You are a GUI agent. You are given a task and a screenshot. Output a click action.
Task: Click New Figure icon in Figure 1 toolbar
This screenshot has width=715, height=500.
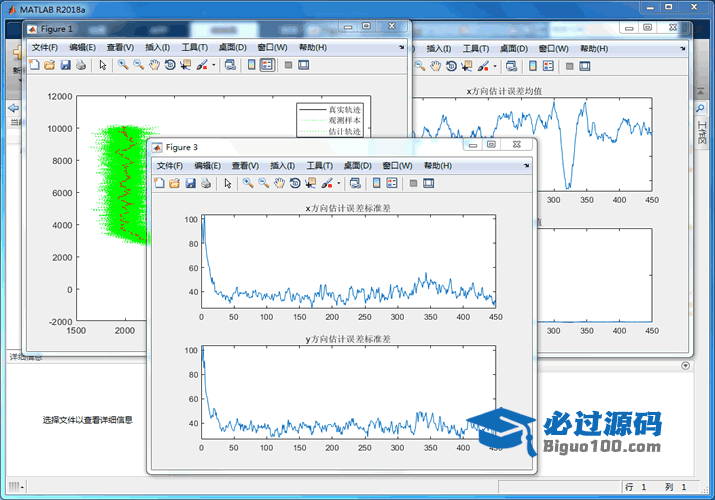pos(34,65)
